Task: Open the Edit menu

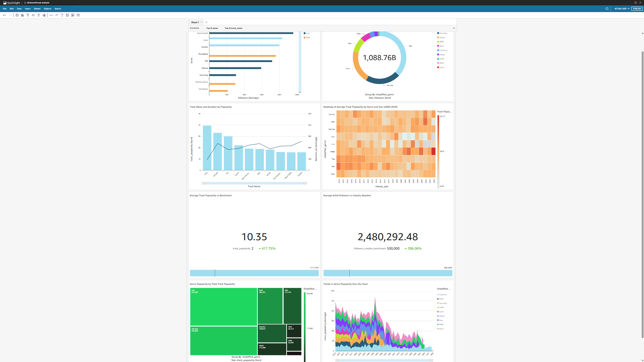Action: [x=12, y=9]
